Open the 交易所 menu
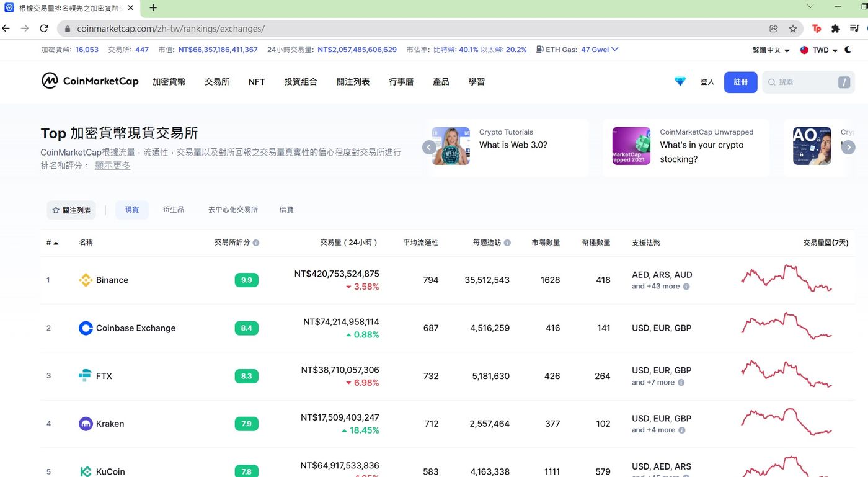The image size is (868, 477). point(217,82)
